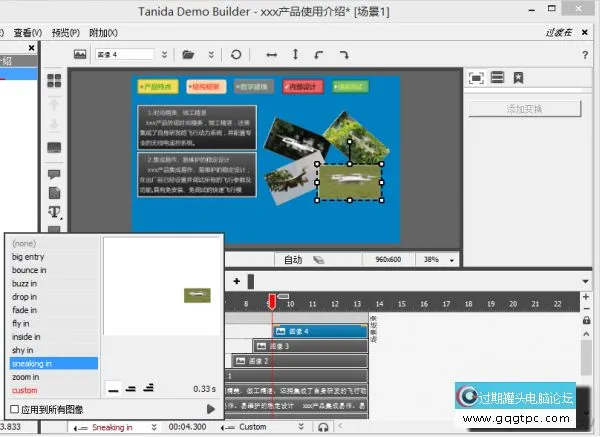The image size is (600, 437).
Task: Click the open folder icon in toolbar
Action: (188, 54)
